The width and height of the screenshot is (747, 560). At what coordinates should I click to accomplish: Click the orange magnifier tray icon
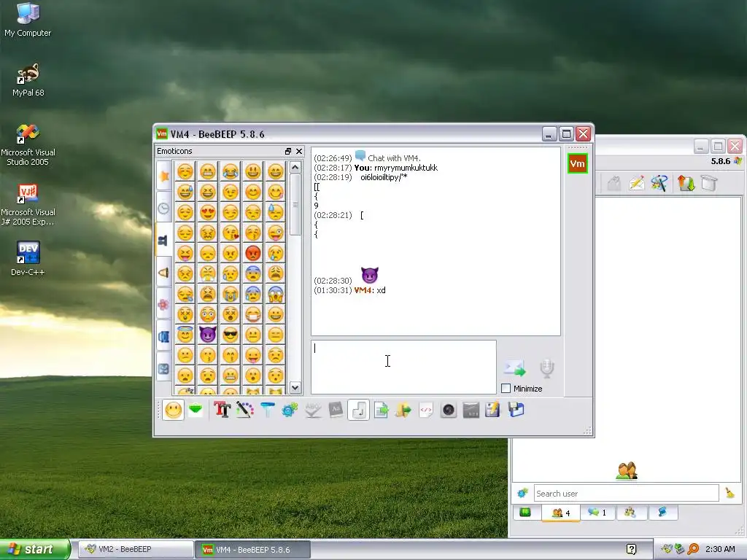[x=693, y=550]
